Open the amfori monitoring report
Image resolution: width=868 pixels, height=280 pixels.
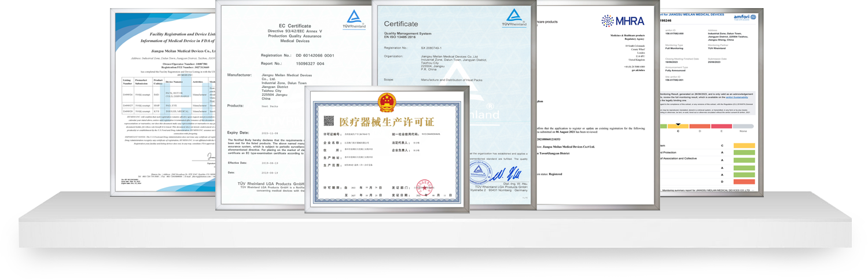pyautogui.click(x=712, y=102)
